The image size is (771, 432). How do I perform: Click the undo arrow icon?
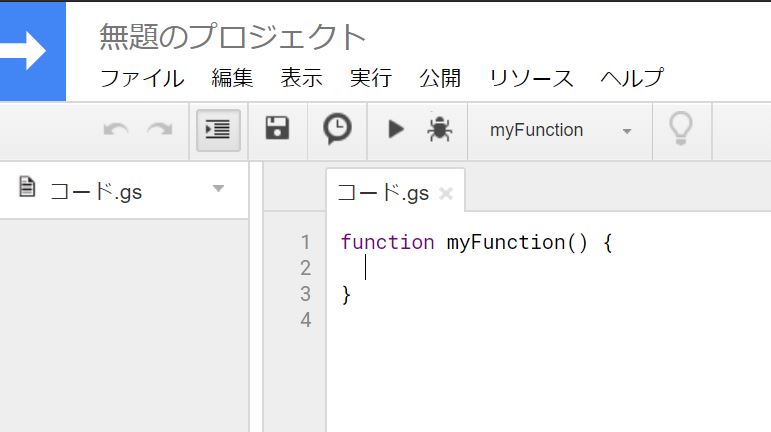tap(116, 130)
